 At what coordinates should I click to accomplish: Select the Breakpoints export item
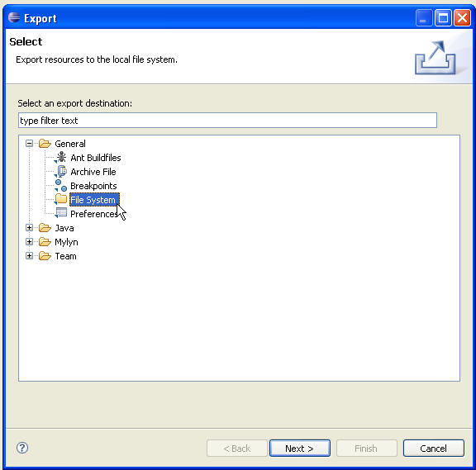(x=93, y=186)
